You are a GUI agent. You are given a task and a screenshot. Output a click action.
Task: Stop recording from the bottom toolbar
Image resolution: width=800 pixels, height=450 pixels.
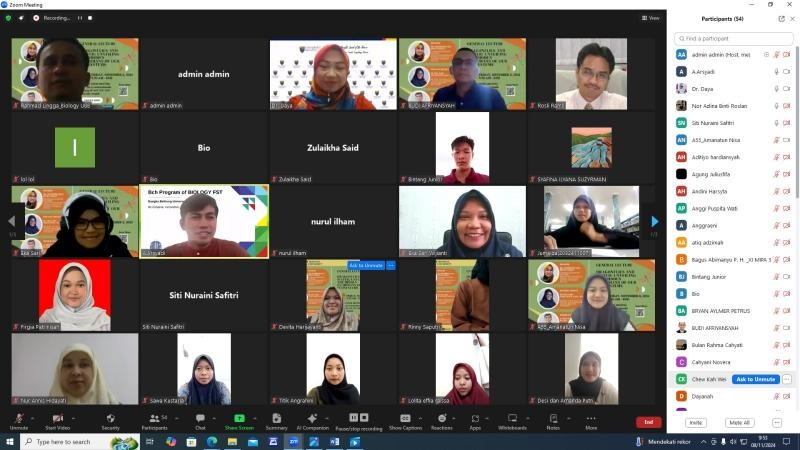[364, 418]
